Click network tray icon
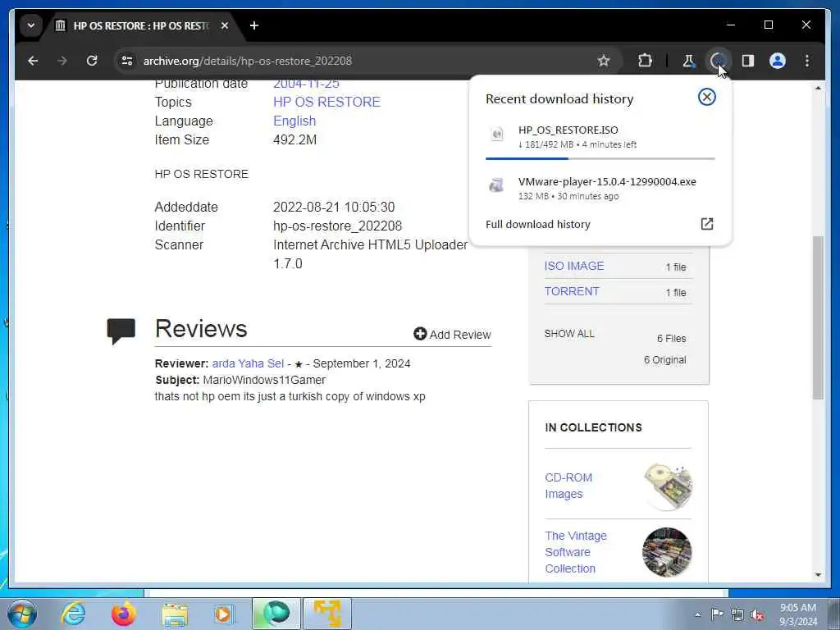840x630 pixels. click(x=737, y=614)
